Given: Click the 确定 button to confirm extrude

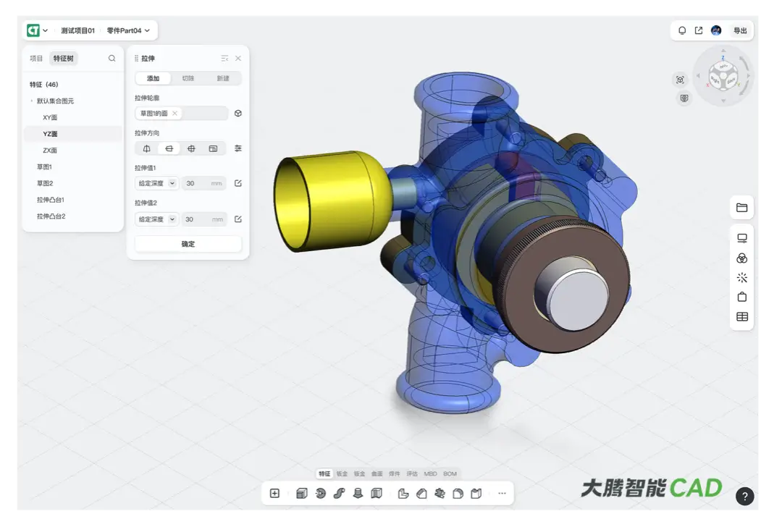Looking at the screenshot, I should click(x=187, y=244).
